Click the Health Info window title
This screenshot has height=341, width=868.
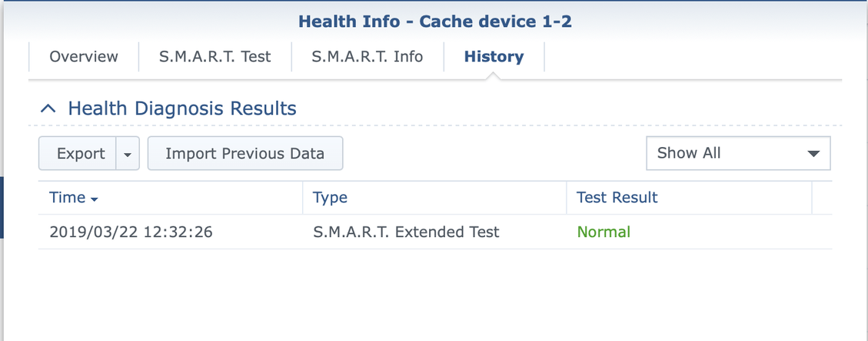(x=434, y=21)
